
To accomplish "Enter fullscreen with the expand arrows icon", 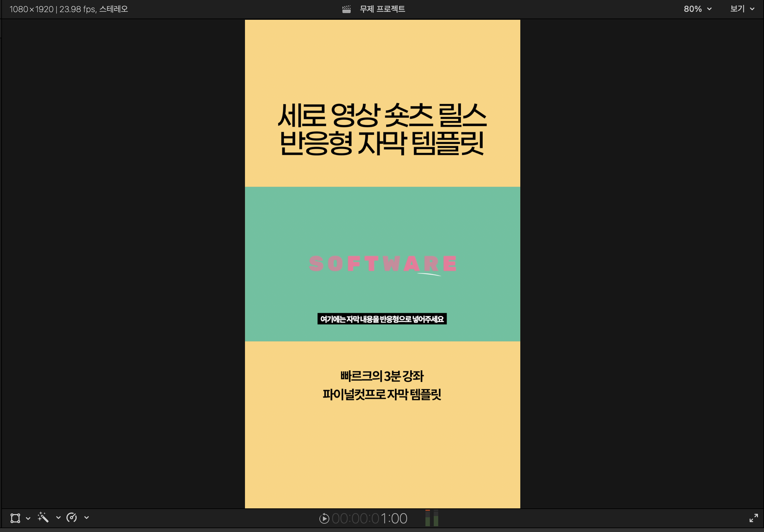I will [753, 518].
